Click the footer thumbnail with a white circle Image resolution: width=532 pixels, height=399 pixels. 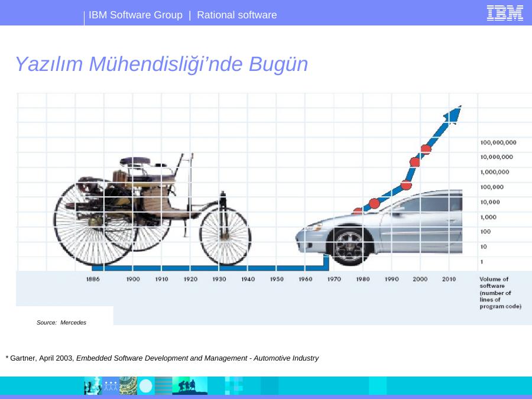(146, 385)
